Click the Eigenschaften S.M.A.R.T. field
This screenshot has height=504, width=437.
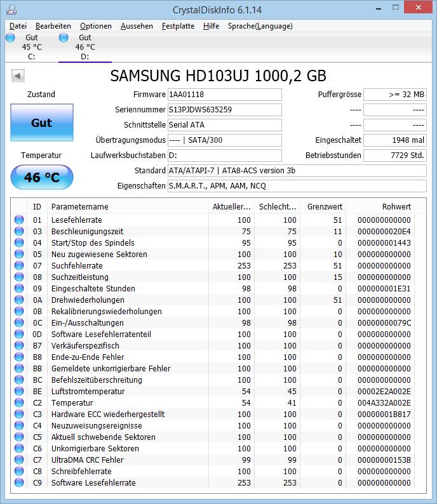coord(297,186)
